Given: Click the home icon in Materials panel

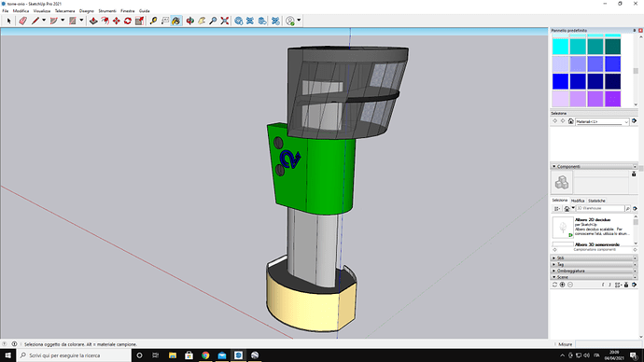Looking at the screenshot, I should point(571,121).
